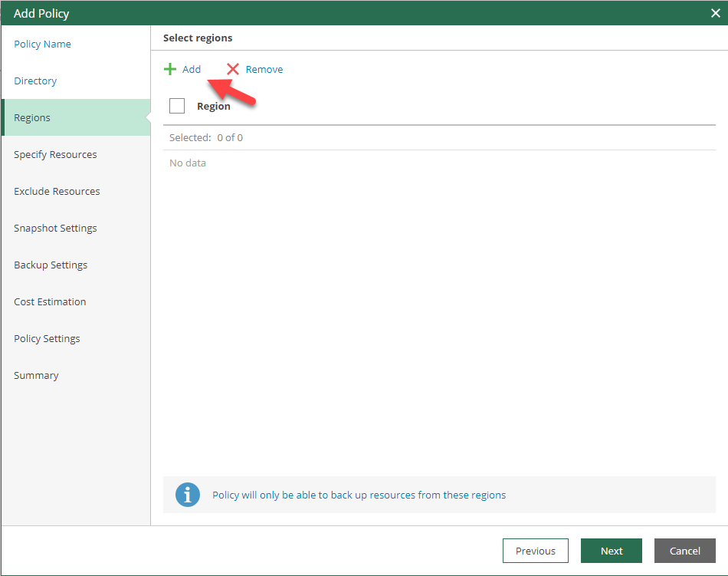Open the Cost Estimation step
The image size is (728, 576).
50,302
